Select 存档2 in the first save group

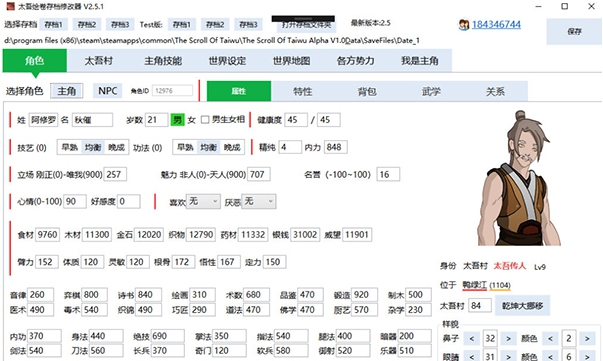point(87,25)
